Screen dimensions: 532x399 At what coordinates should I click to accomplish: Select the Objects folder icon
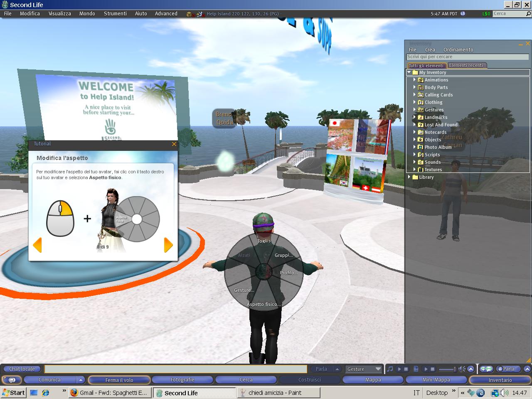click(x=421, y=140)
